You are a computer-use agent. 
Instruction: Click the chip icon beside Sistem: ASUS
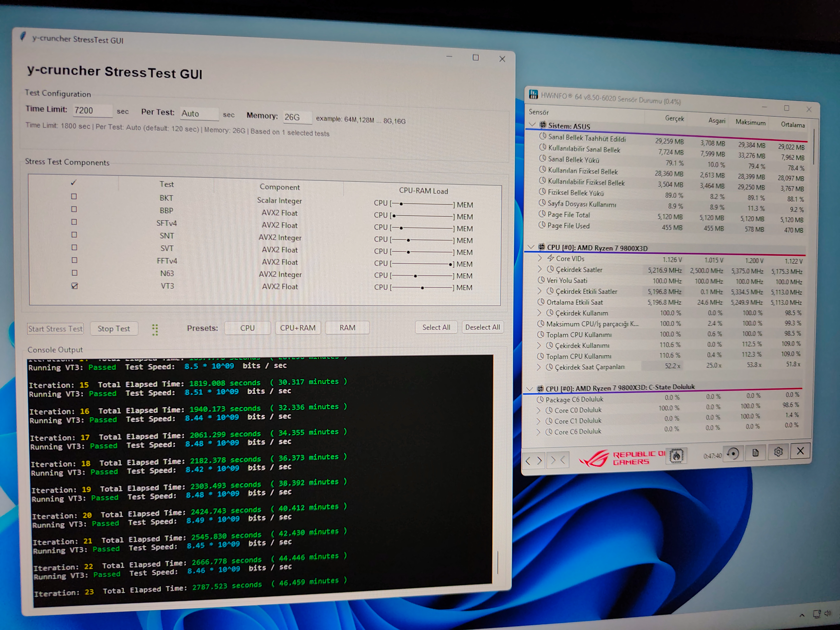pos(543,125)
